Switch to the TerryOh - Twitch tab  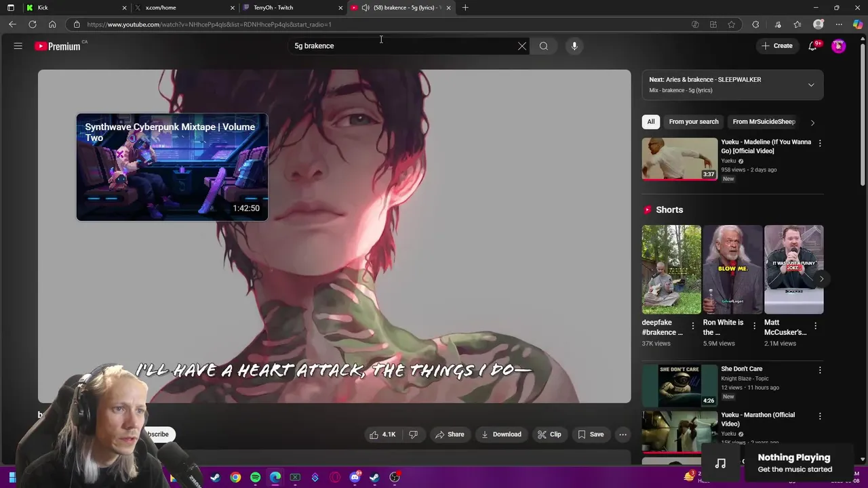click(292, 7)
